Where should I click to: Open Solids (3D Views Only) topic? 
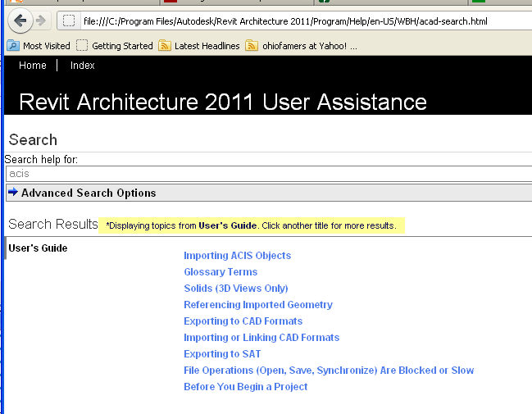pyautogui.click(x=236, y=289)
